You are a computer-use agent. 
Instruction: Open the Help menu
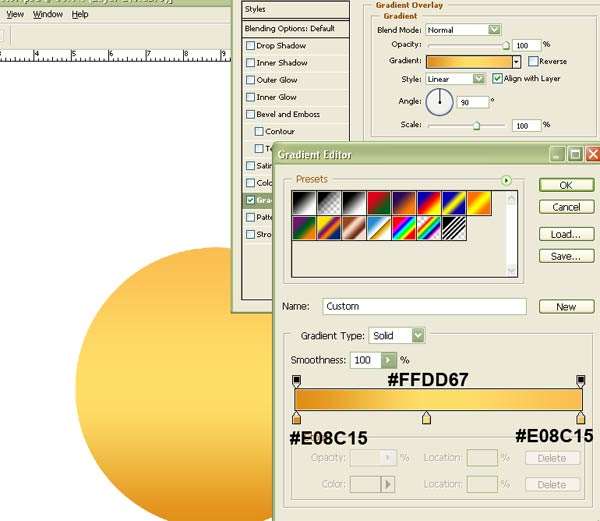click(80, 15)
